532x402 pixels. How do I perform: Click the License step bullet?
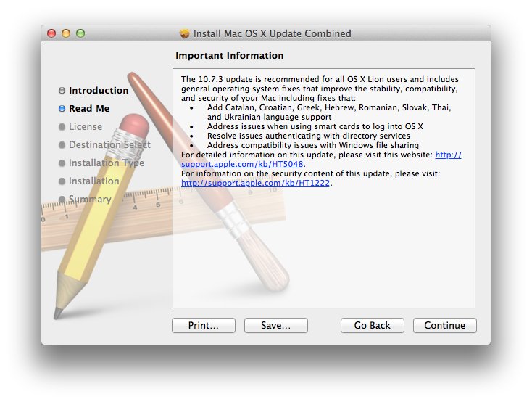(x=62, y=127)
